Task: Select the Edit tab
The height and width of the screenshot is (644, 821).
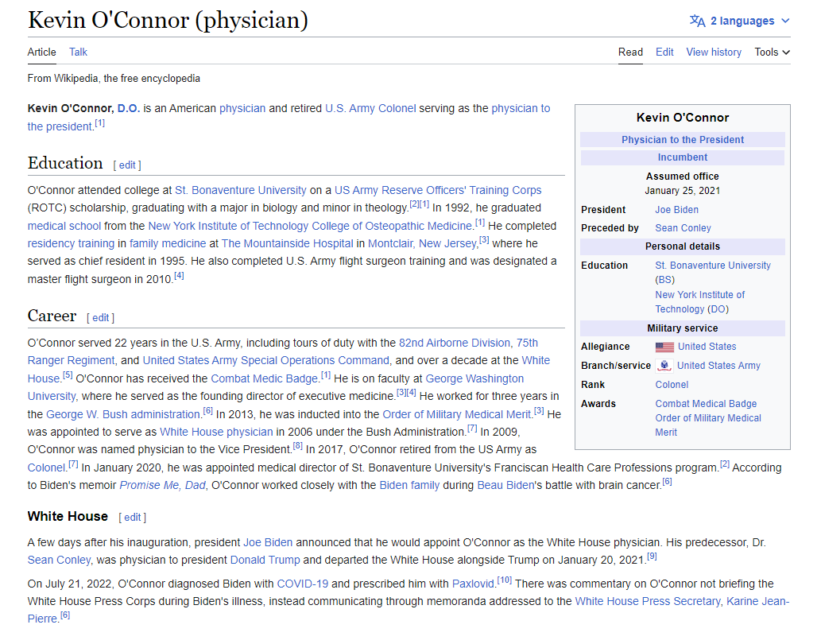Action: click(x=664, y=52)
